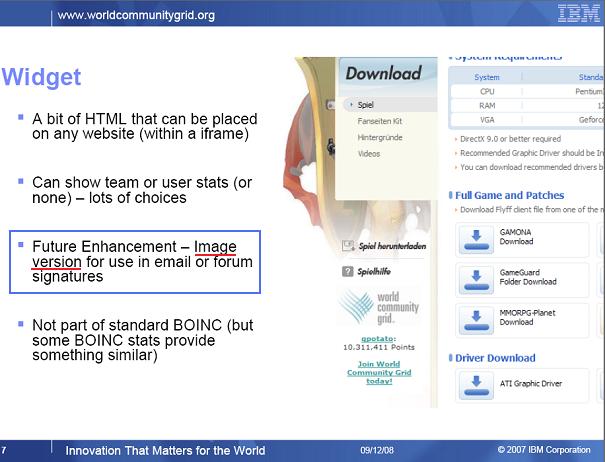Image resolution: width=605 pixels, height=462 pixels.
Task: Click the CPU row in requirements table
Action: [x=526, y=91]
